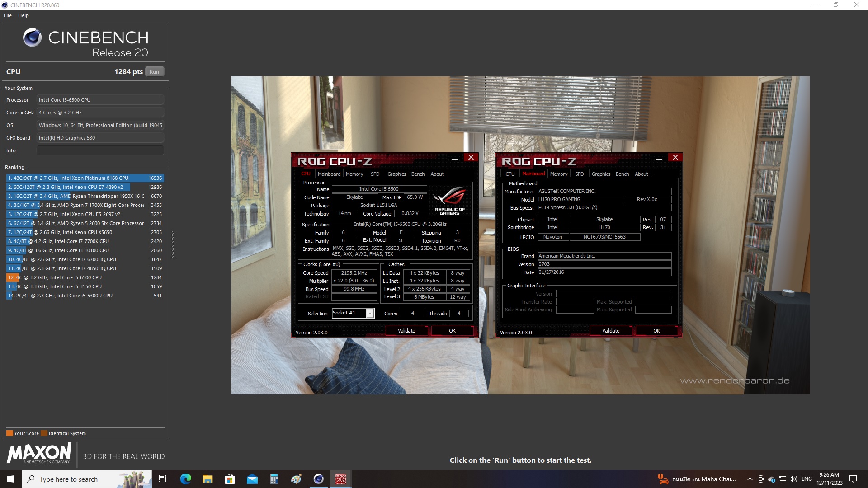Click the empty Info input field

tap(100, 150)
